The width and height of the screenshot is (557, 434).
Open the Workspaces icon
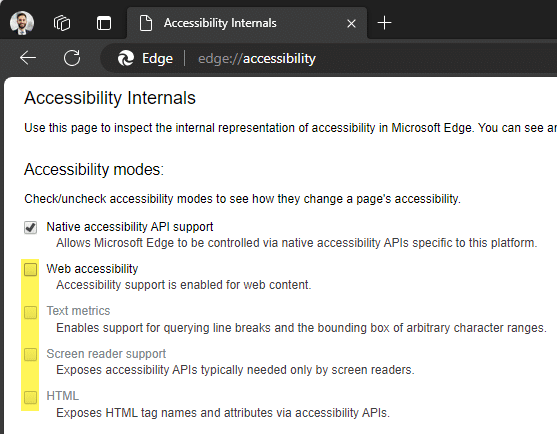62,23
